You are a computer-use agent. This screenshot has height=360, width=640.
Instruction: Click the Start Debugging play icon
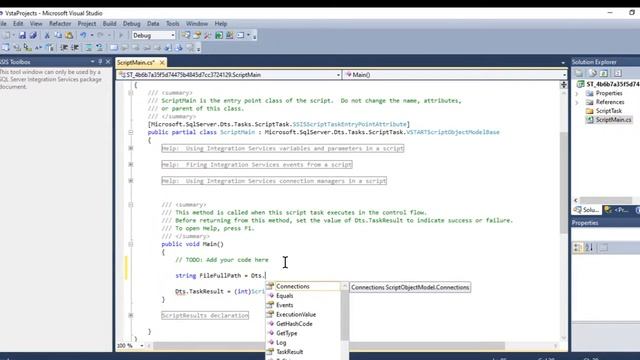point(120,36)
